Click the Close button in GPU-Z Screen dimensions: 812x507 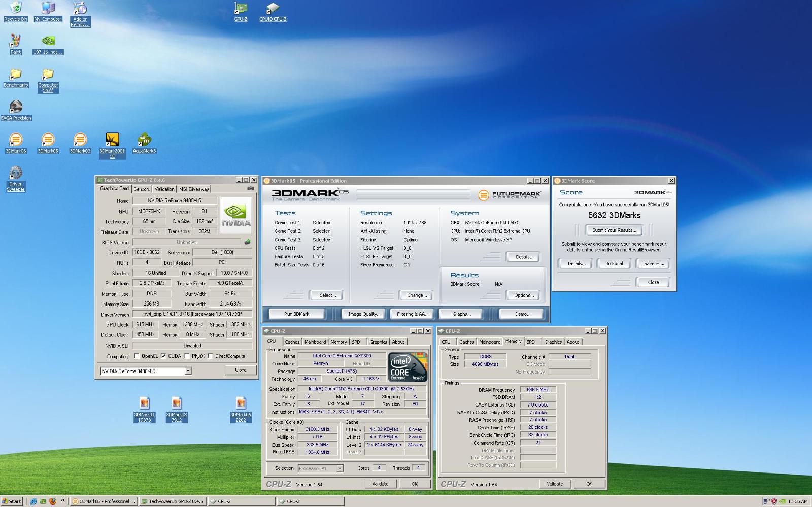click(x=241, y=370)
